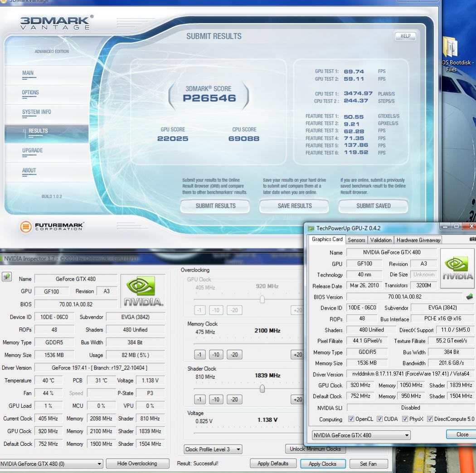Click the SUBMIT SAVED button

coord(374,206)
